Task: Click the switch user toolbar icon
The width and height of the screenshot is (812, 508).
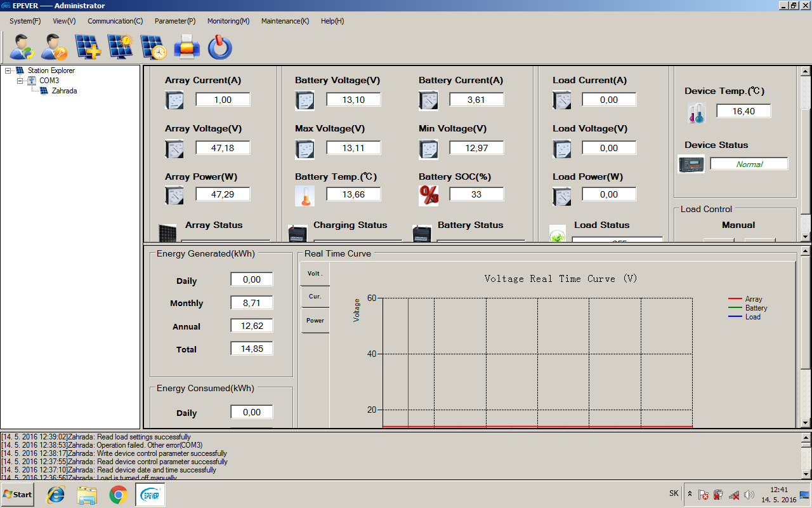Action: [22, 47]
